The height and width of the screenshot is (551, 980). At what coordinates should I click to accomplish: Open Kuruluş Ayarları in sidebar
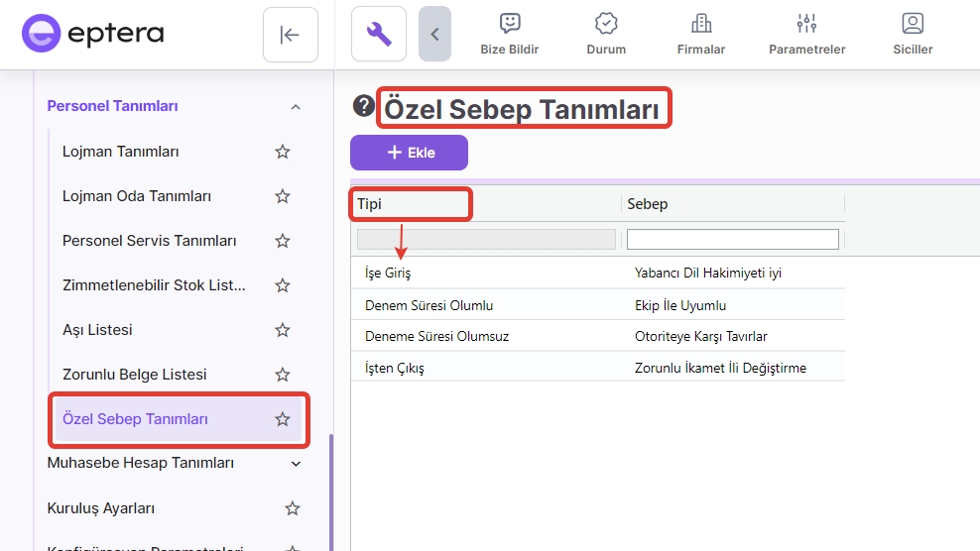(x=101, y=508)
